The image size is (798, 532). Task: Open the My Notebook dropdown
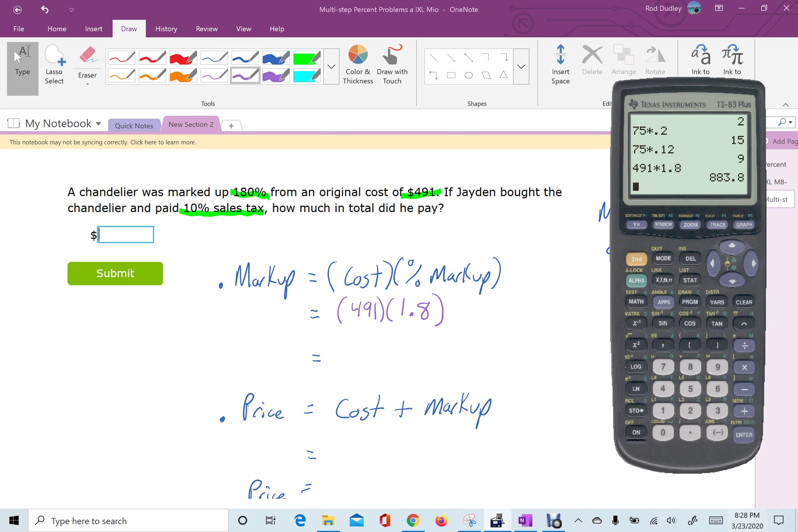(x=98, y=123)
